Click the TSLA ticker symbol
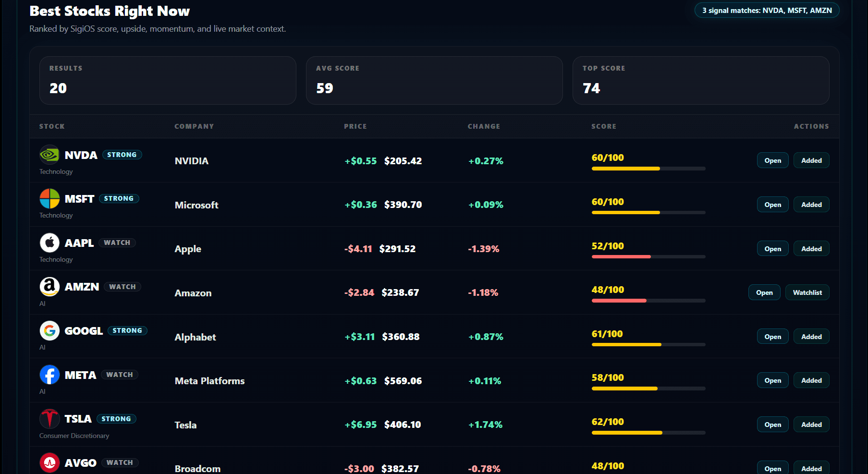Viewport: 868px width, 474px height. point(78,419)
